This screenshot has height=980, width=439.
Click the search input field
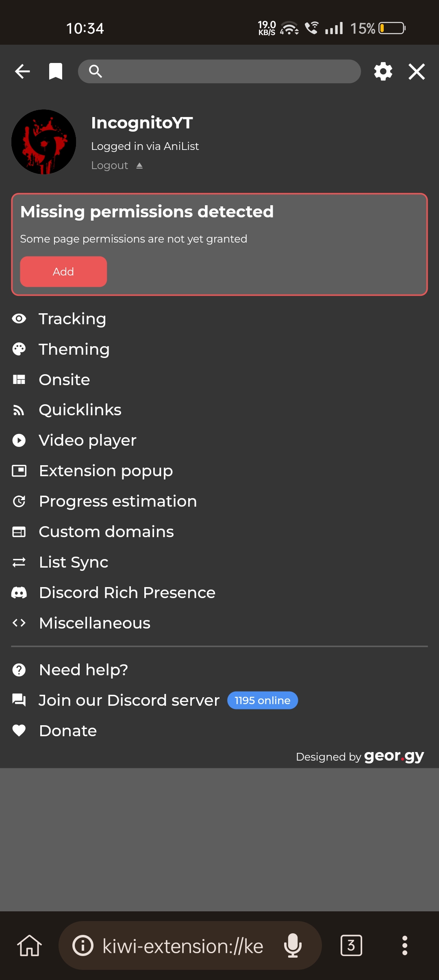pyautogui.click(x=219, y=71)
